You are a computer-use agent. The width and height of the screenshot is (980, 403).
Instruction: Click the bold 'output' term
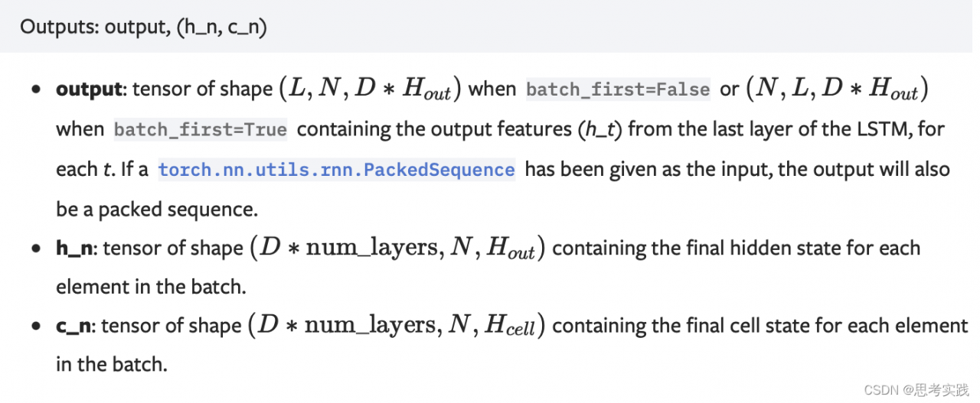click(89, 89)
